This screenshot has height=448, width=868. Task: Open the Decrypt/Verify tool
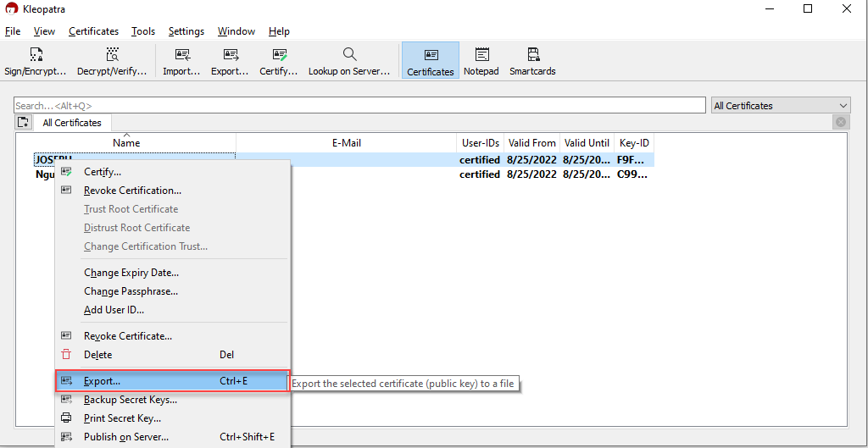112,61
